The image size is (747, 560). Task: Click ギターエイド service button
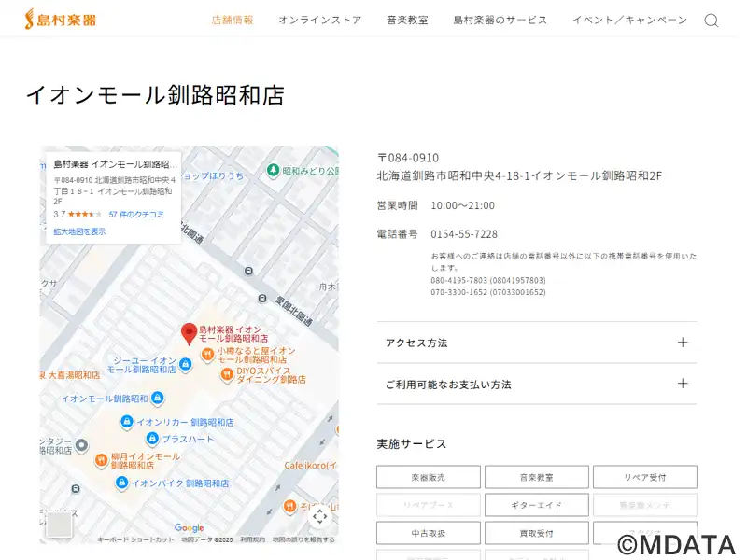click(x=536, y=505)
